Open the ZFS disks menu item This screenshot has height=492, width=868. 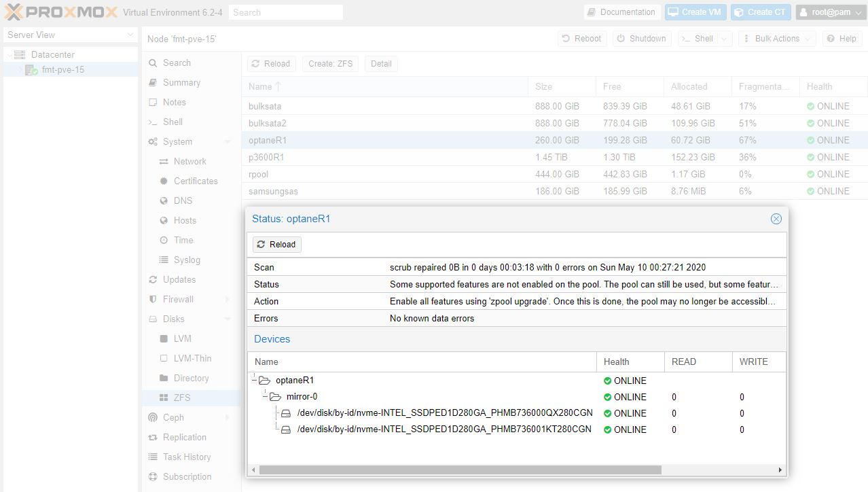click(x=181, y=398)
